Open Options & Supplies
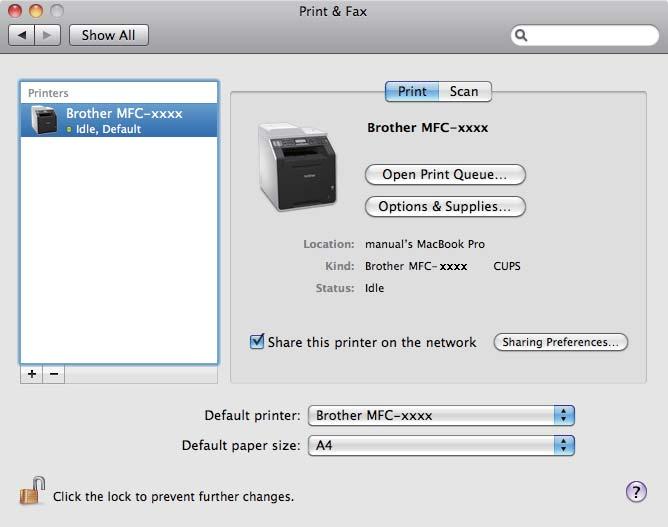 coord(445,207)
